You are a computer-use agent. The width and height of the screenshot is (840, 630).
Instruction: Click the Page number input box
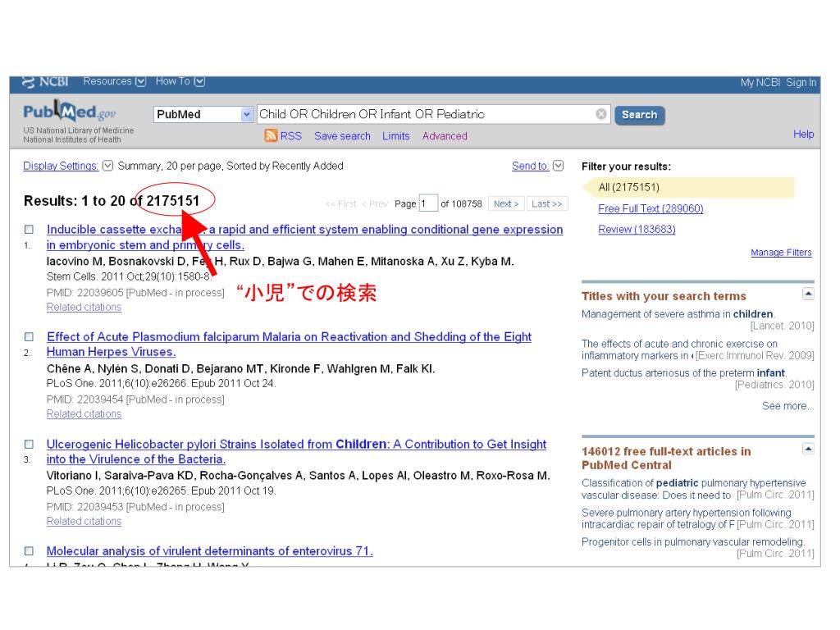pyautogui.click(x=428, y=203)
